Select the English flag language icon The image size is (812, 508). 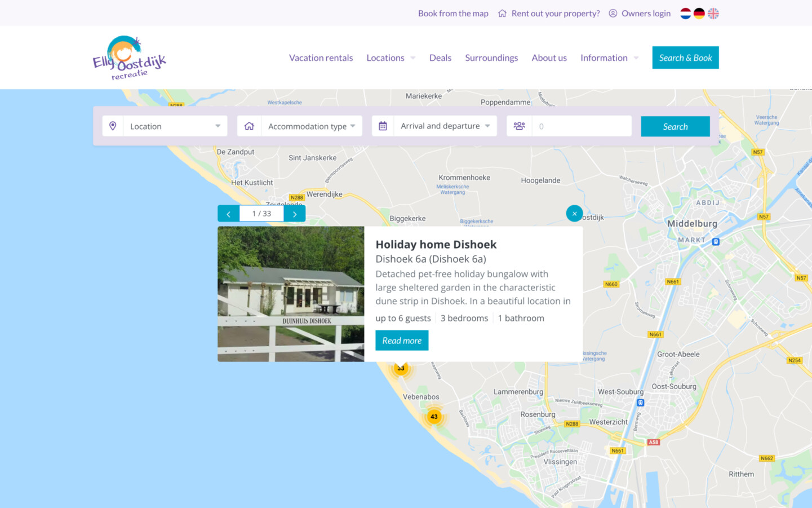713,14
